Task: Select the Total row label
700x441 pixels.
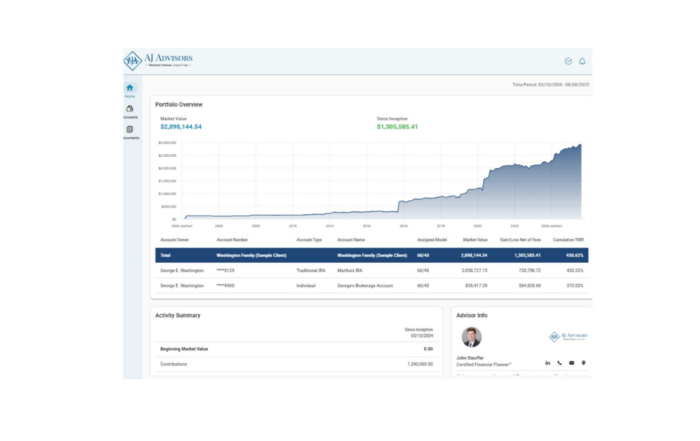Action: click(x=165, y=255)
